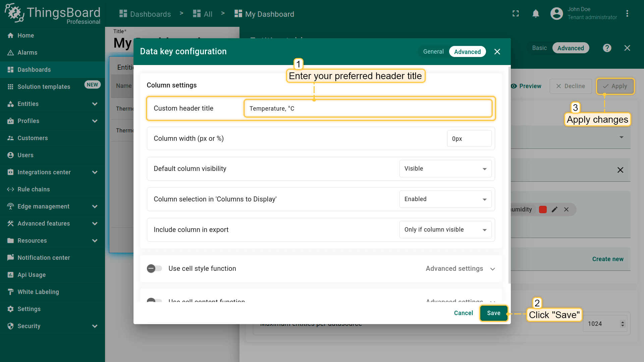Enable Use cell style function toggle
The height and width of the screenshot is (362, 644).
coord(154,268)
